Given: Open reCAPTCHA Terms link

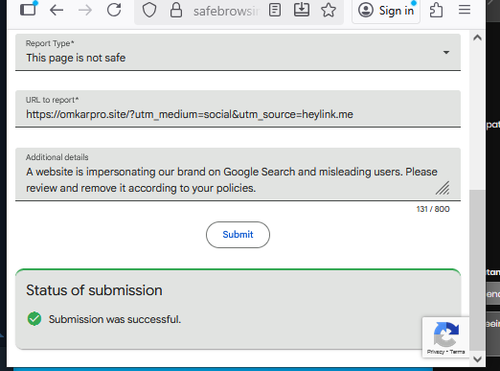Looking at the screenshot, I should tap(457, 352).
